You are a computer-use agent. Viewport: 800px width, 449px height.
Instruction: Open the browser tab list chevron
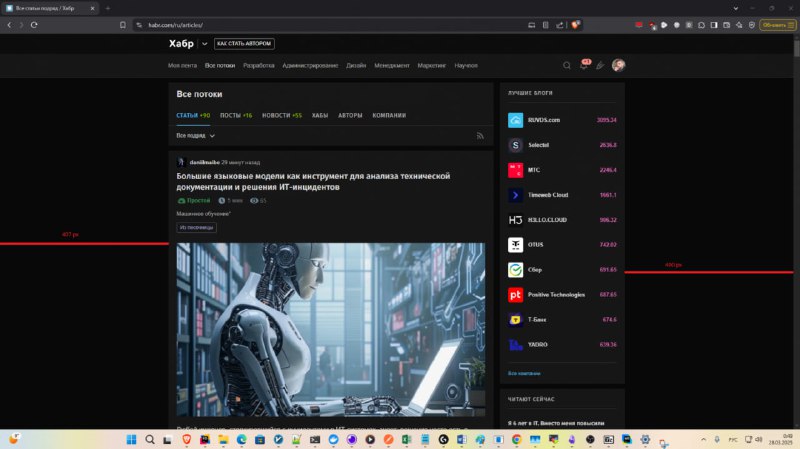coord(735,8)
